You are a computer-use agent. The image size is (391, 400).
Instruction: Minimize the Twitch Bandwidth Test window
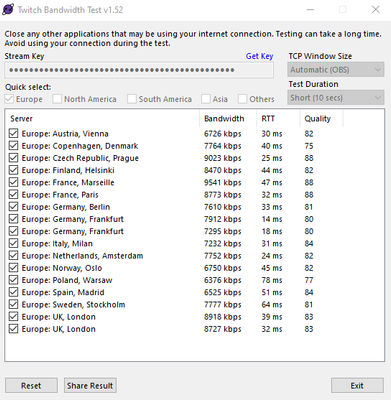(310, 9)
